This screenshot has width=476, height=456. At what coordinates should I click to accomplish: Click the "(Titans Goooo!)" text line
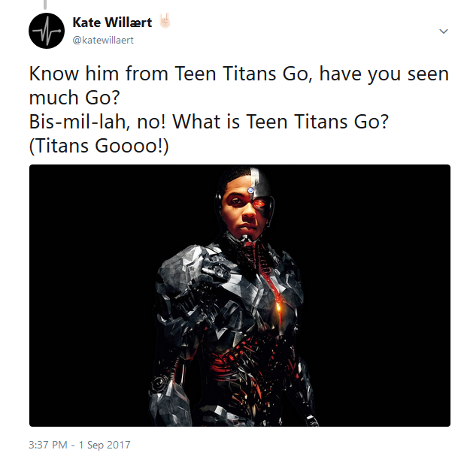tap(99, 146)
